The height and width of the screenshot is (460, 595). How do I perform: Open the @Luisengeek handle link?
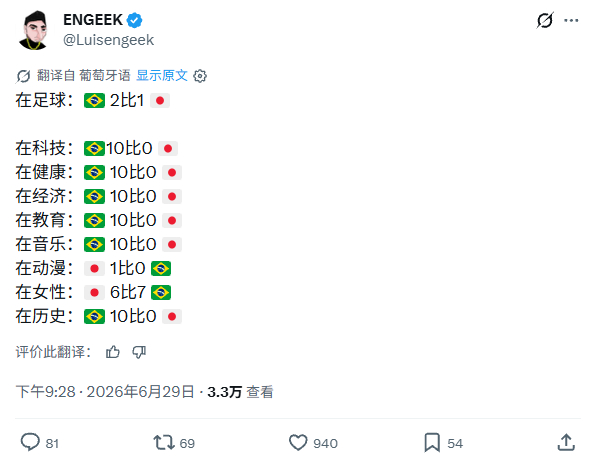point(109,40)
